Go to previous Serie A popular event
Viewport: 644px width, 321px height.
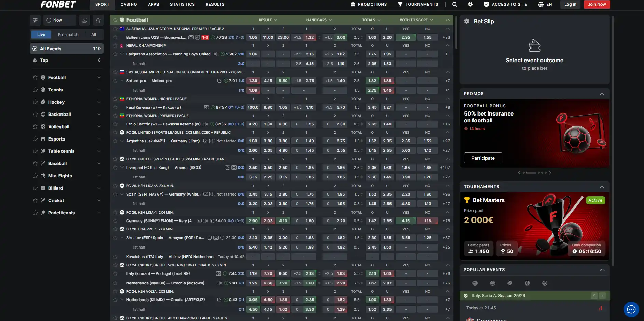[594, 296]
